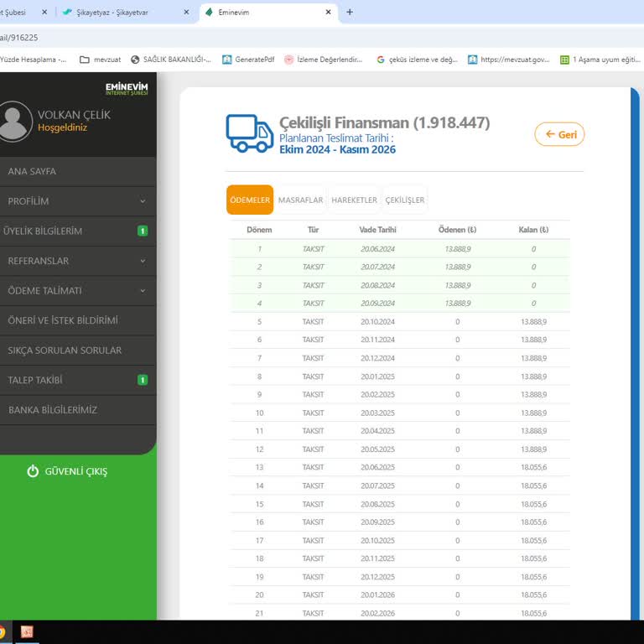644x644 pixels.
Task: Open the mevzuat bookmark folder
Action: tap(100, 60)
